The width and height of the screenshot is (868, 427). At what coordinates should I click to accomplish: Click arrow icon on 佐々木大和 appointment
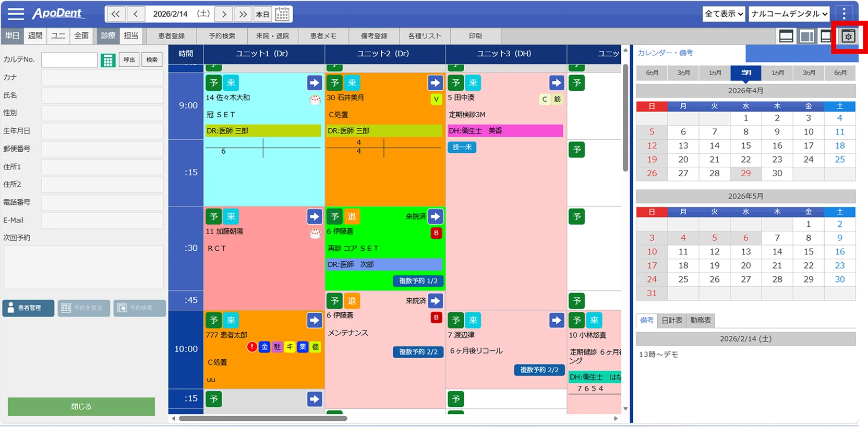pos(314,83)
